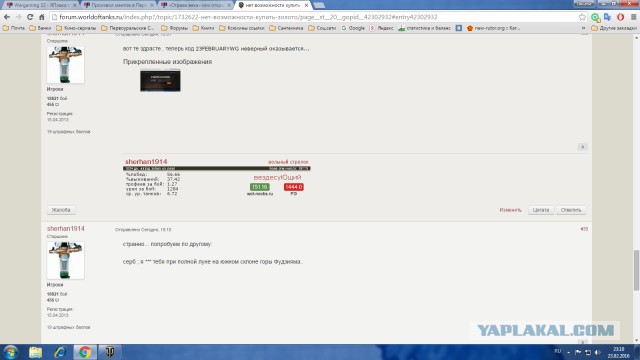Viewport: 640px width, 360px height.
Task: Open the avatar in the upper post
Action: (65, 64)
